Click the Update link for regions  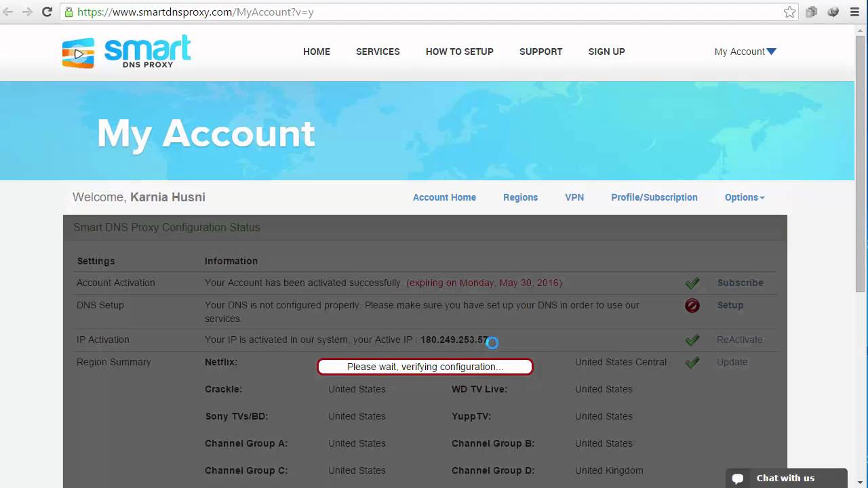[732, 362]
